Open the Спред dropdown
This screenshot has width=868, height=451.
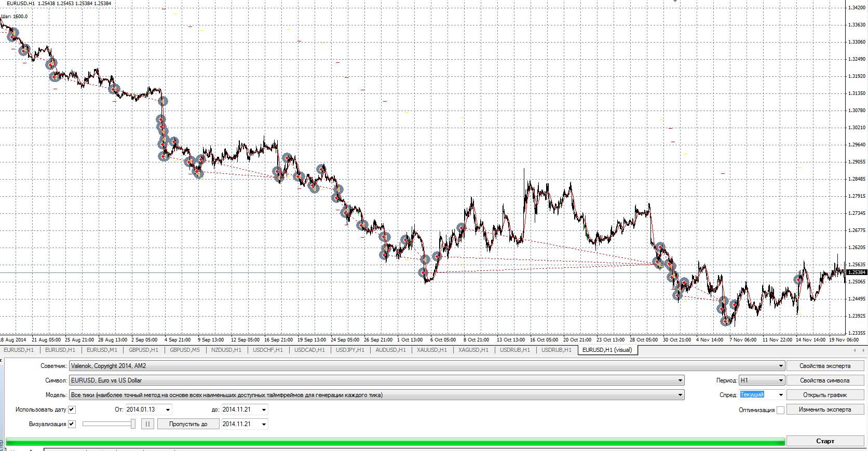pos(780,395)
